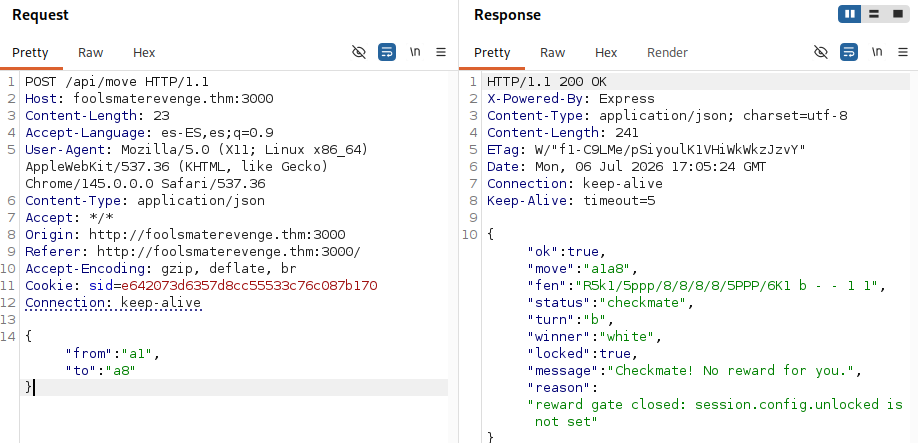Click the reward gate closed reason text

coord(715,412)
